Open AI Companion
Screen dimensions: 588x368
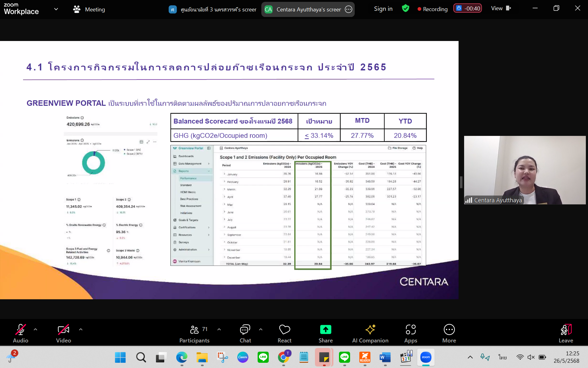pos(370,333)
